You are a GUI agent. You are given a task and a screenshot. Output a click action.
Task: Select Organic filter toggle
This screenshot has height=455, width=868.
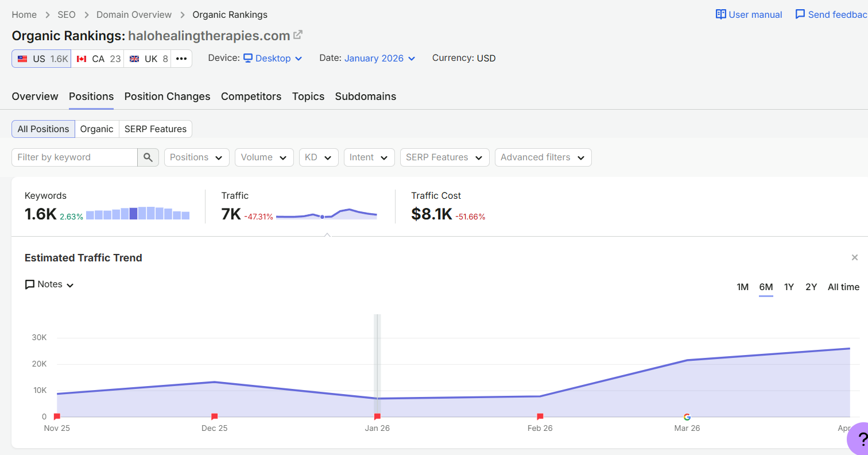tap(96, 129)
